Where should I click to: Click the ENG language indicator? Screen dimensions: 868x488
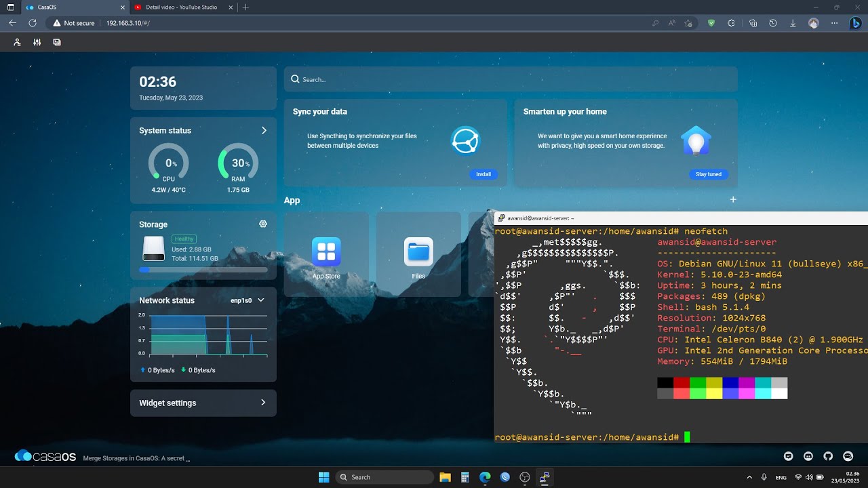click(x=781, y=477)
